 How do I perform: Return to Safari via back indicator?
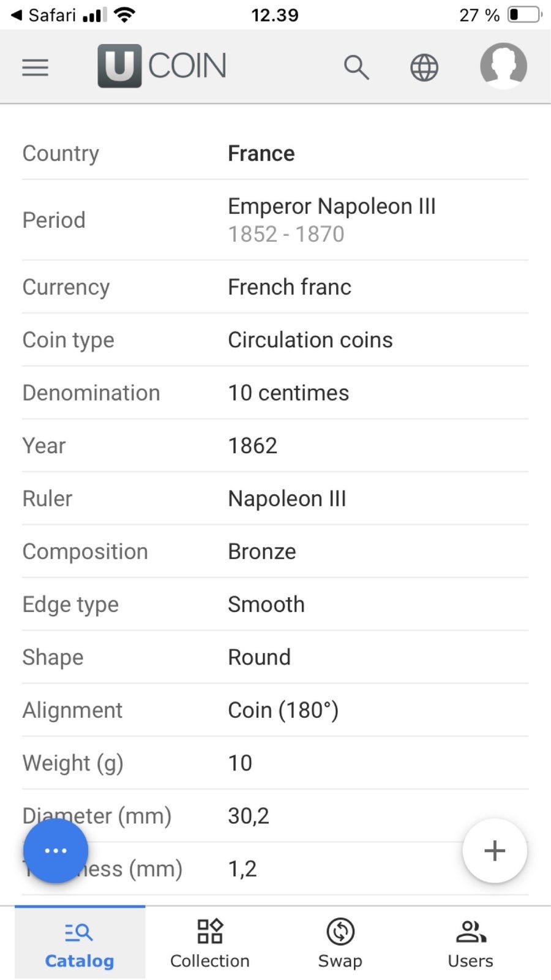click(43, 15)
